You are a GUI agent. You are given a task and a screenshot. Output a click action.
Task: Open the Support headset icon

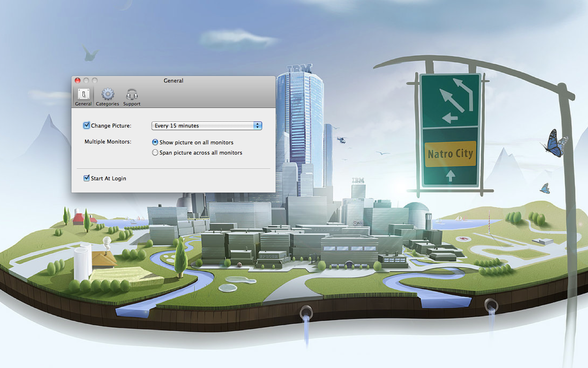tap(131, 97)
